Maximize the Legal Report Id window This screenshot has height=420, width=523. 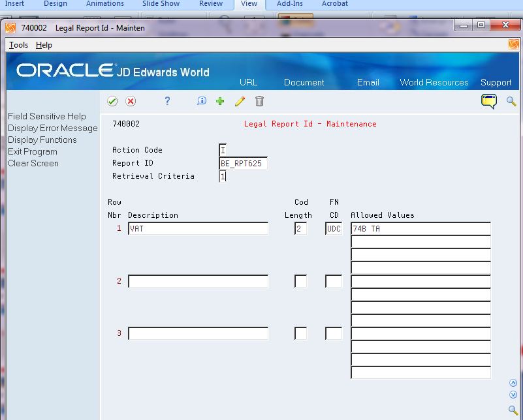[x=481, y=25]
